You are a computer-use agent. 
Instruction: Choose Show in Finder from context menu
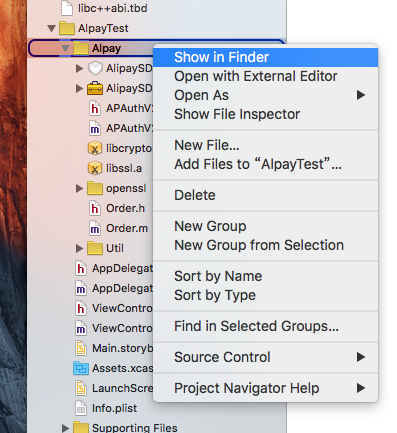click(265, 57)
